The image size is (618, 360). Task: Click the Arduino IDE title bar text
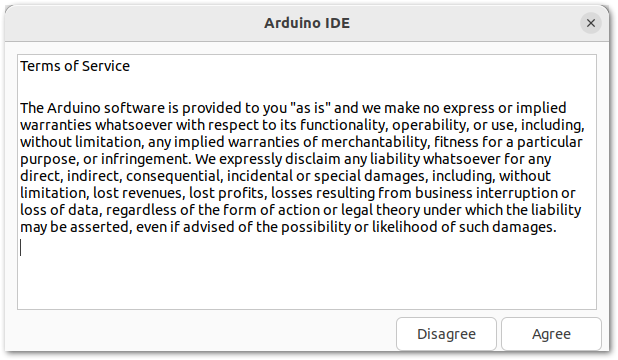pos(307,23)
